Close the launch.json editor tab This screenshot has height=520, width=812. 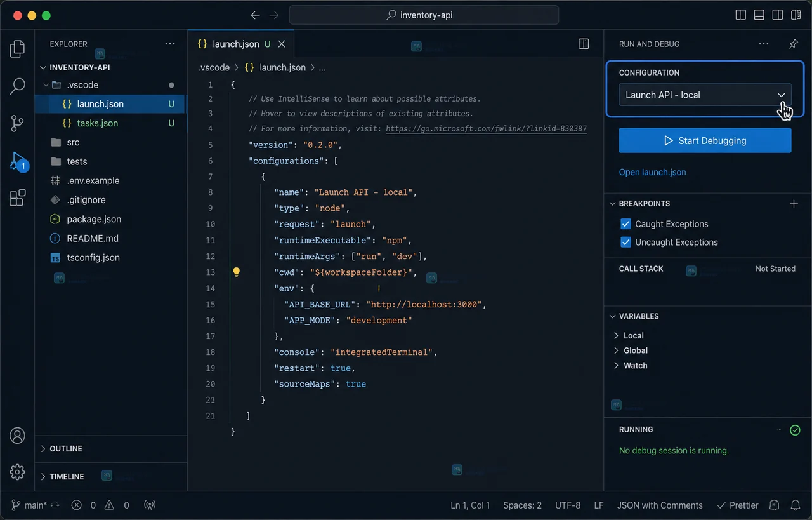point(282,44)
